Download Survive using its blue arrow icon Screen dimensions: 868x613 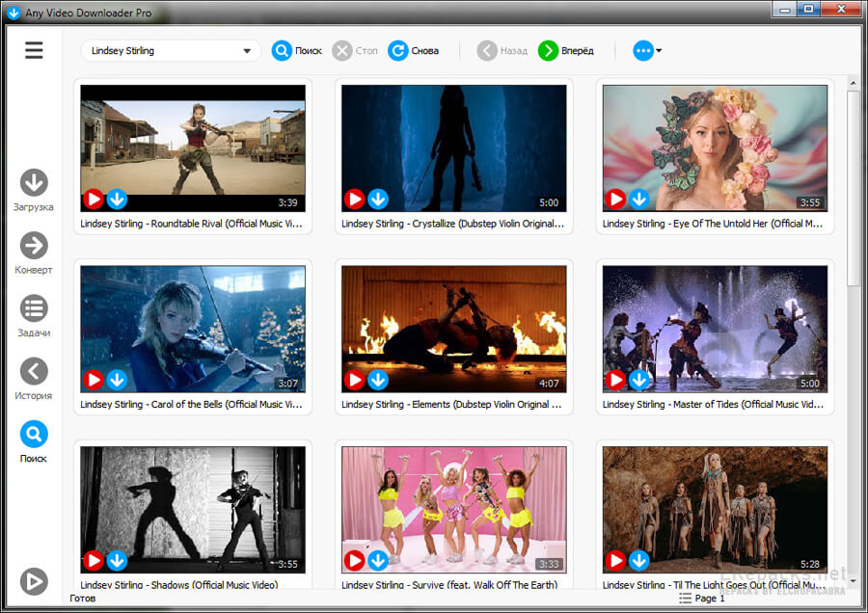pos(378,560)
